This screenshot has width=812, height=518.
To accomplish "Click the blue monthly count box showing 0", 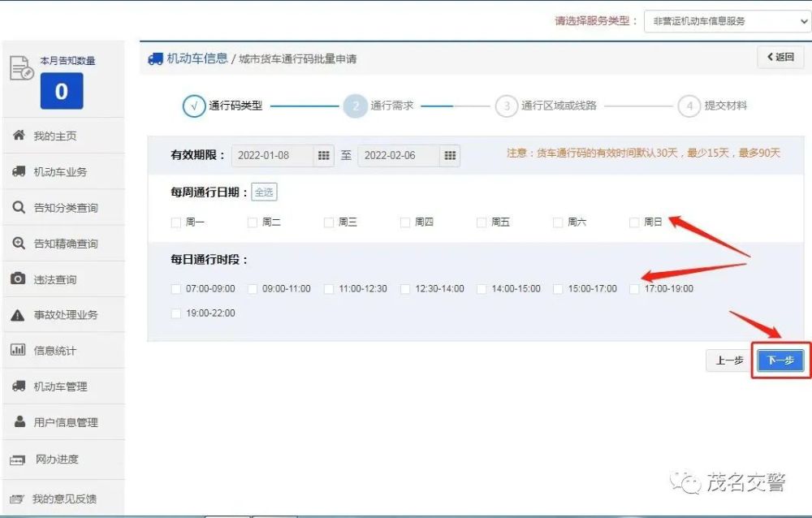I will (x=62, y=91).
